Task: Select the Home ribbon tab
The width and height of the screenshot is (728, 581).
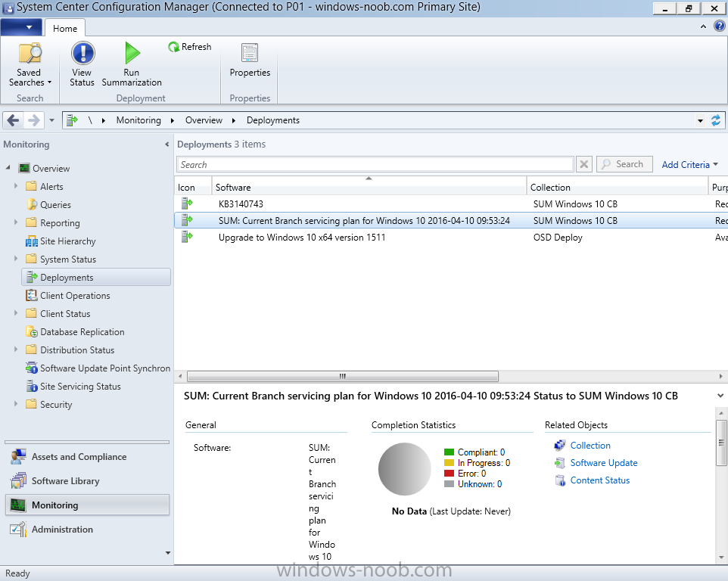Action: click(x=65, y=28)
